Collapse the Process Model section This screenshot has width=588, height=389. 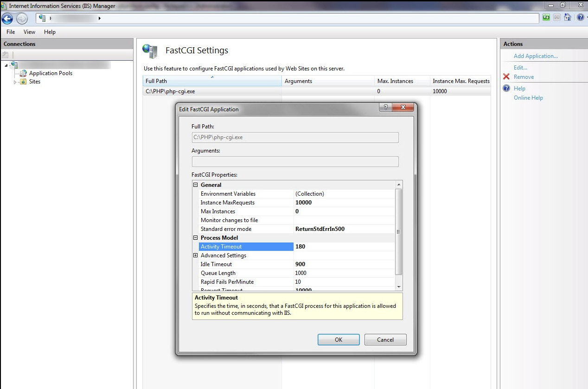pos(196,238)
